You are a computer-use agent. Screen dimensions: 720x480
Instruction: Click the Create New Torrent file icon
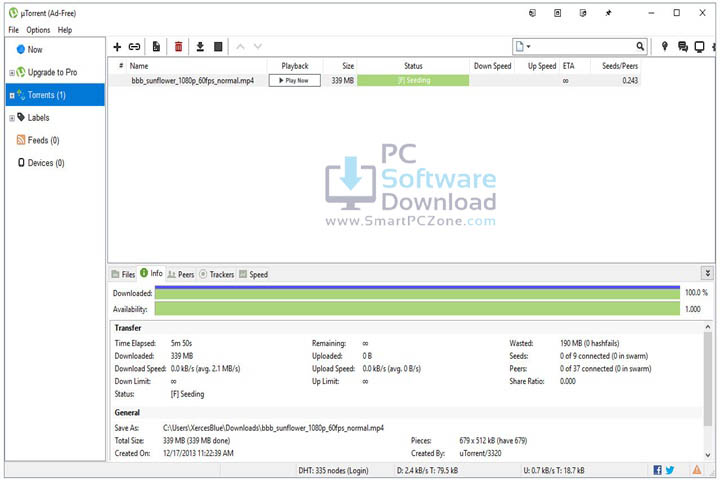click(x=156, y=47)
